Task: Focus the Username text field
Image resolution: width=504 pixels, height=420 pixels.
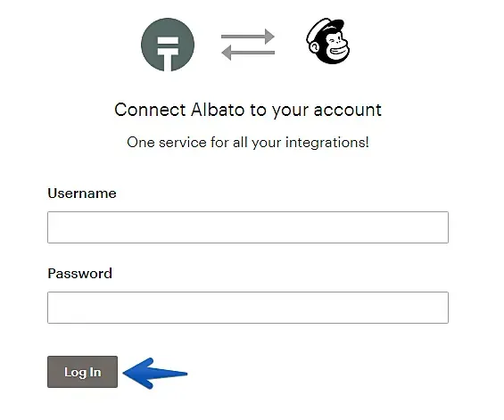Action: 248,227
